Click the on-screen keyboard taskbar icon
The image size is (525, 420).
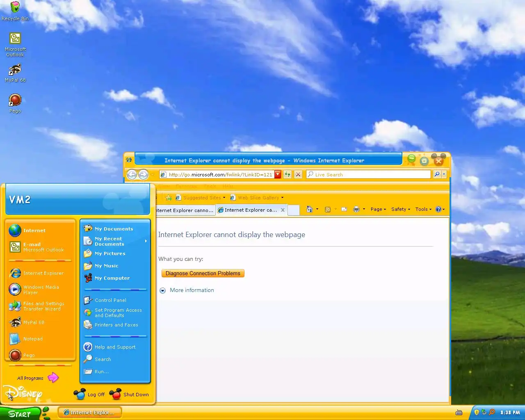[459, 412]
